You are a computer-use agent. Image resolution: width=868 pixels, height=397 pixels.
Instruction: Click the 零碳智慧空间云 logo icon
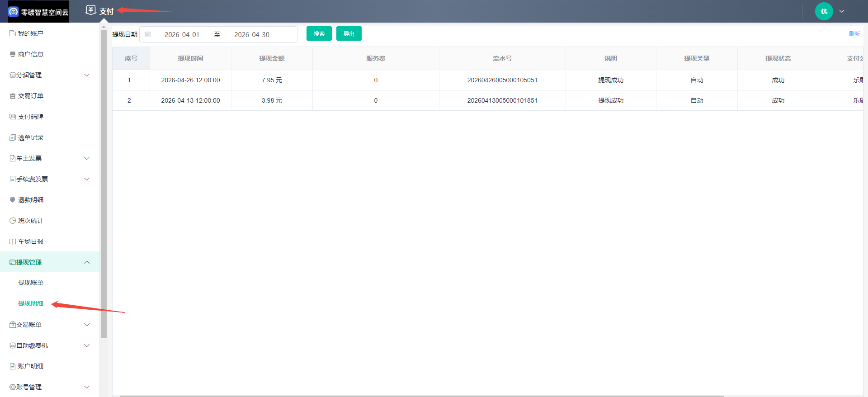pyautogui.click(x=14, y=12)
